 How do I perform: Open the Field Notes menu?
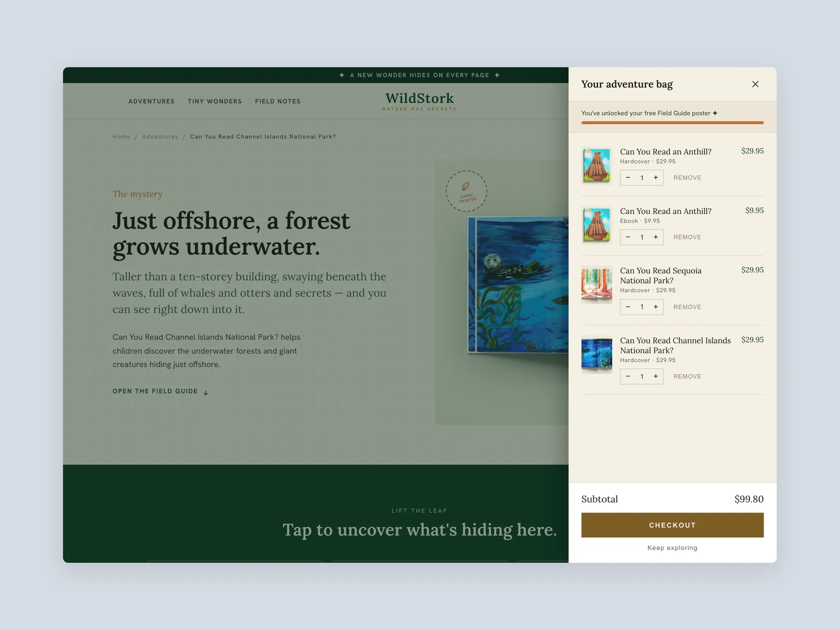click(x=278, y=101)
